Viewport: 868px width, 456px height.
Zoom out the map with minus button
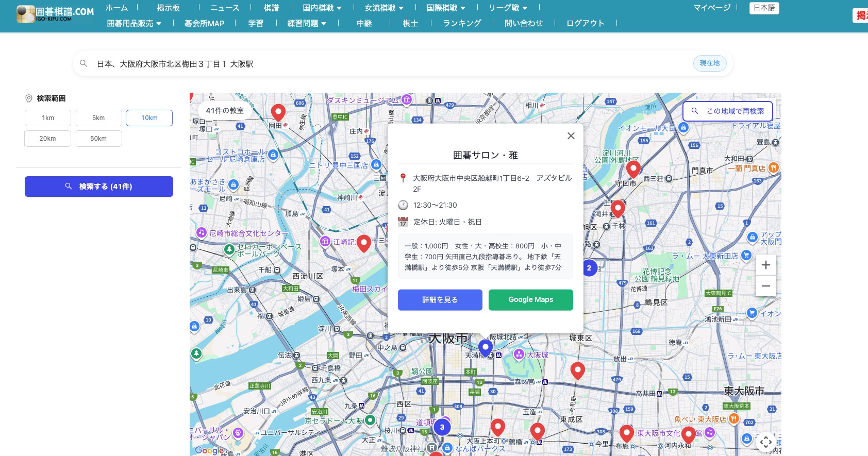pos(766,286)
